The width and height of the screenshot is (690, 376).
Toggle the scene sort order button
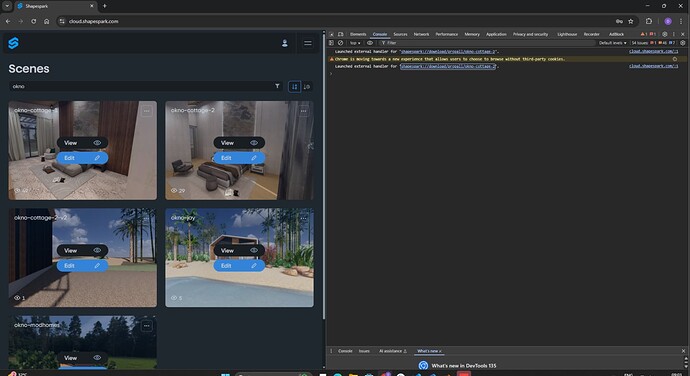click(294, 87)
